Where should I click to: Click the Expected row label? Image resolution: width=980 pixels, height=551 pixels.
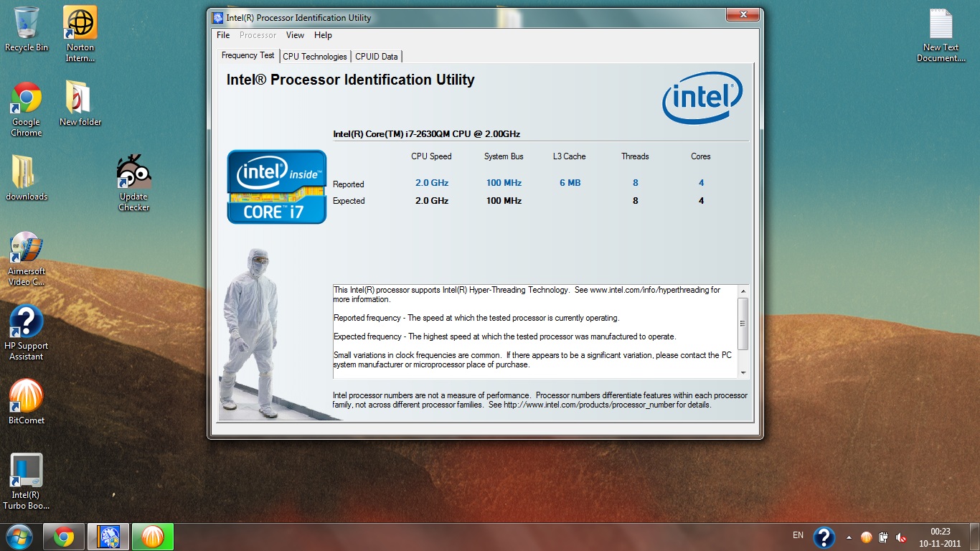[x=349, y=201]
